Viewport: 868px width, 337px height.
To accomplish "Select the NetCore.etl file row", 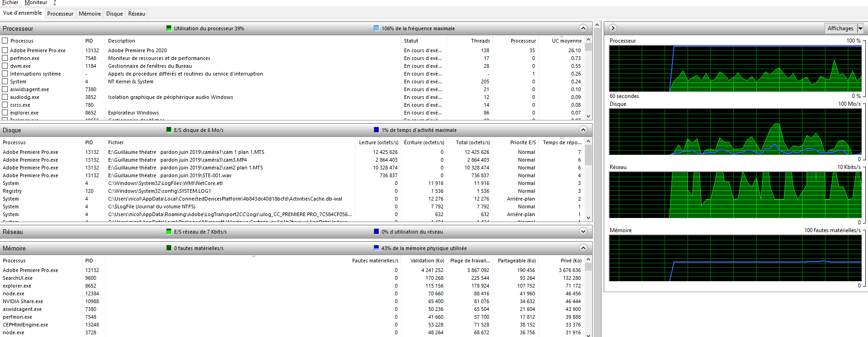I will coord(292,183).
